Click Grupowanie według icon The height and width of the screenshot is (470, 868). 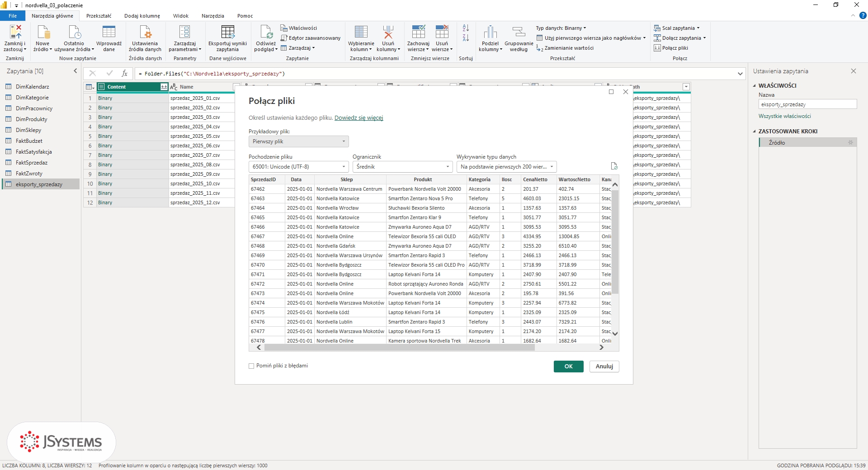pos(519,32)
